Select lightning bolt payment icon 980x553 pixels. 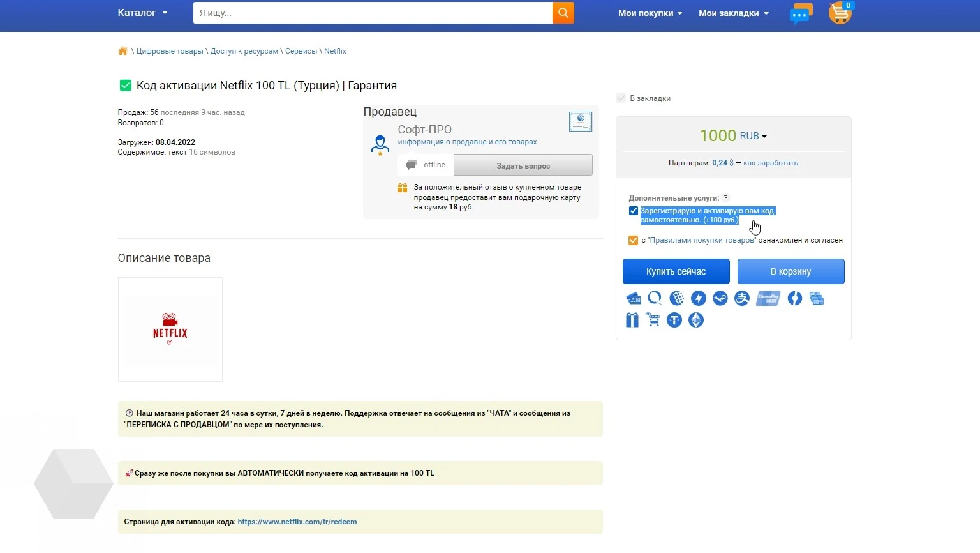[x=699, y=298]
